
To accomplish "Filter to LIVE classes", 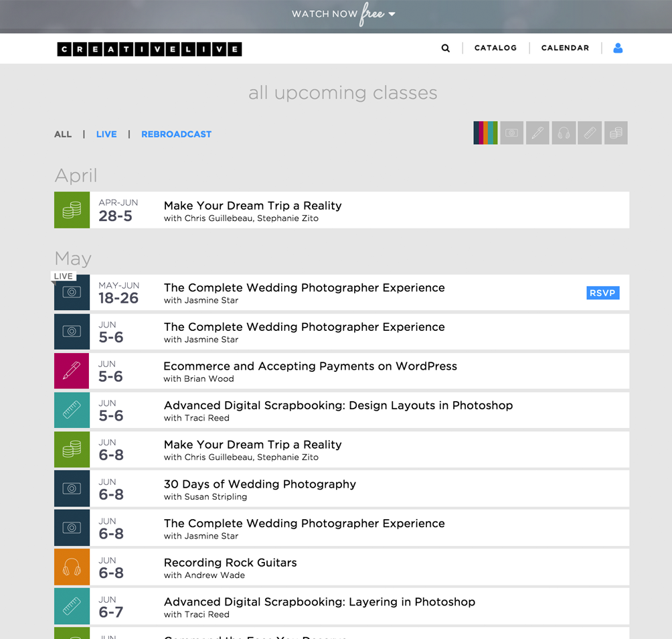I will (x=106, y=134).
